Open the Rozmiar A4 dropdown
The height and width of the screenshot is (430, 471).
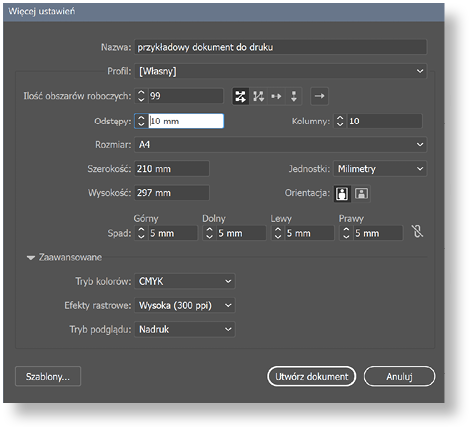pyautogui.click(x=280, y=145)
